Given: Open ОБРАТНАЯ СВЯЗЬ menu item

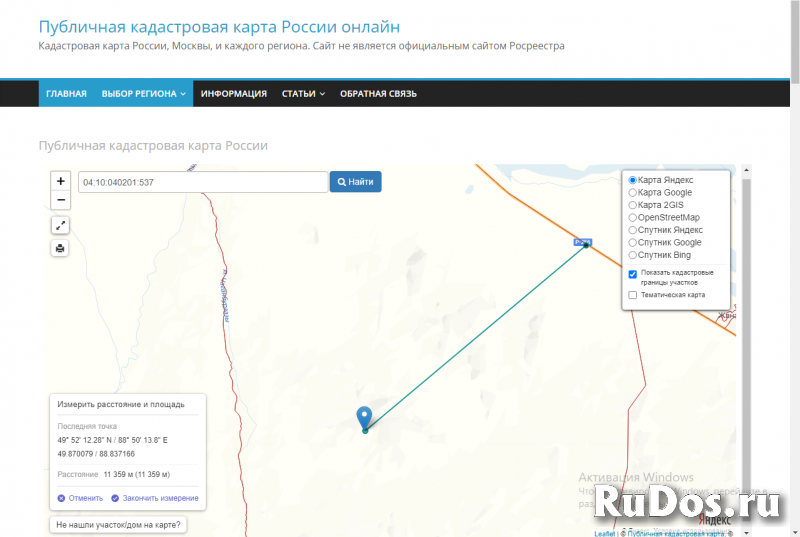Looking at the screenshot, I should (x=378, y=94).
